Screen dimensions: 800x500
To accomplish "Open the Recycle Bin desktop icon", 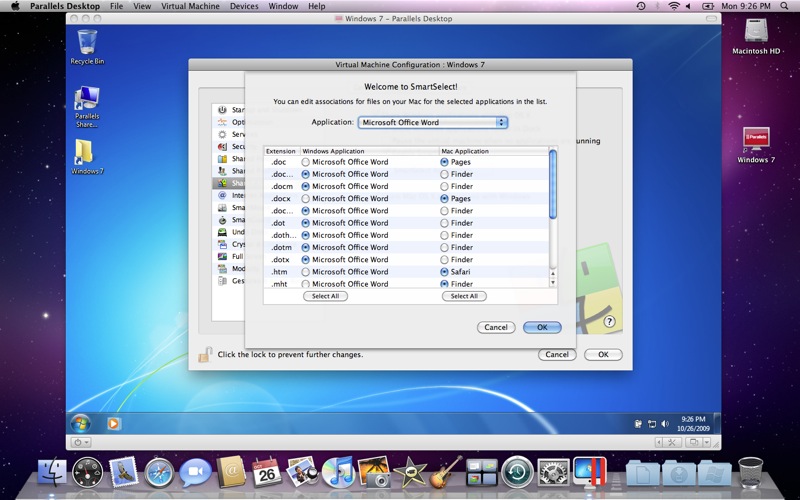I will tap(87, 44).
